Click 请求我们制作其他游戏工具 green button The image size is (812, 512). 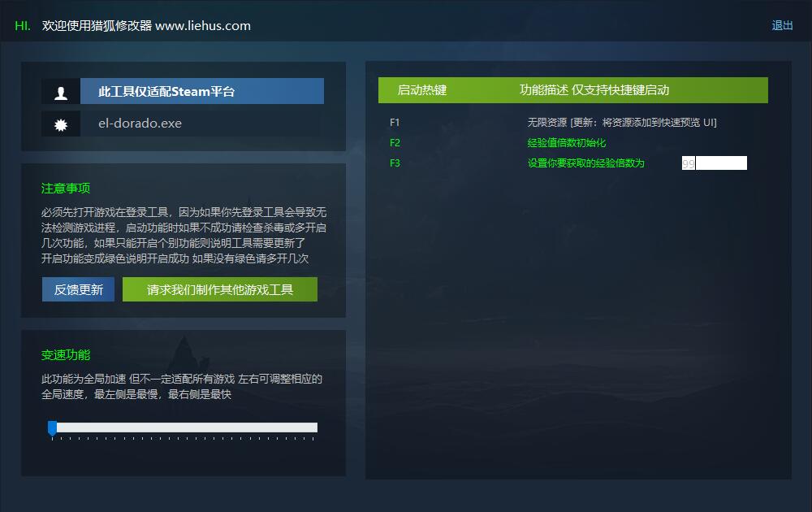(220, 289)
